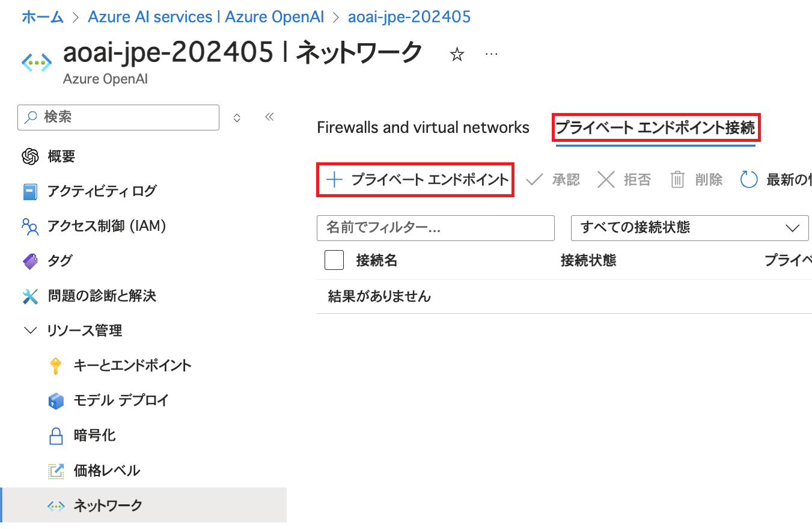Focus the 検索 sidebar search field
Image resolution: width=812 pixels, height=529 pixels.
click(x=118, y=117)
